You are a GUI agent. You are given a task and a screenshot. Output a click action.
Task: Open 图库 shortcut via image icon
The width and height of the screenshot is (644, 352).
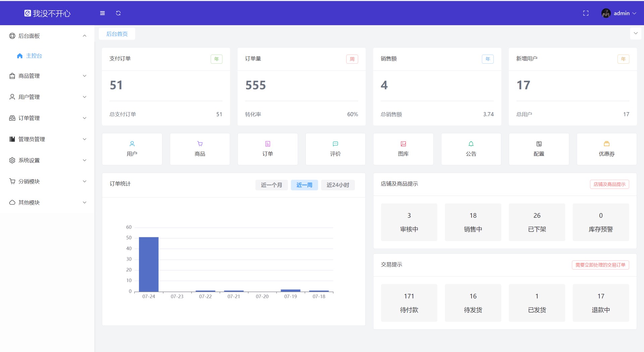click(x=403, y=144)
